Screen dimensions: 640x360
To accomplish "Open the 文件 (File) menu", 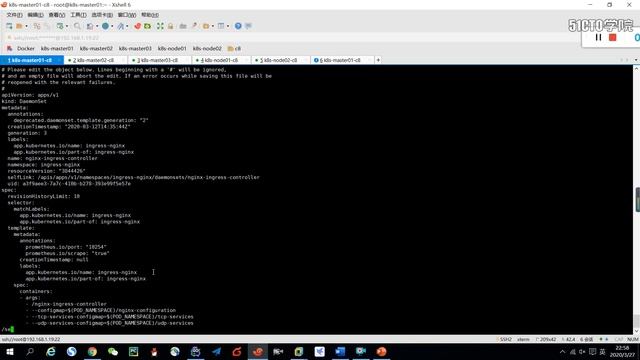I will [x=14, y=15].
